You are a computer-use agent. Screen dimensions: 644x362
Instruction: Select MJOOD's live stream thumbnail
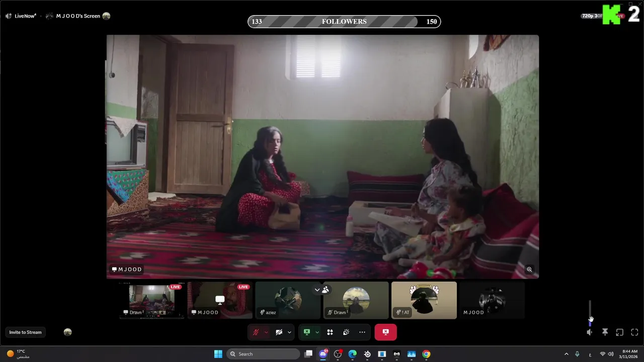220,300
